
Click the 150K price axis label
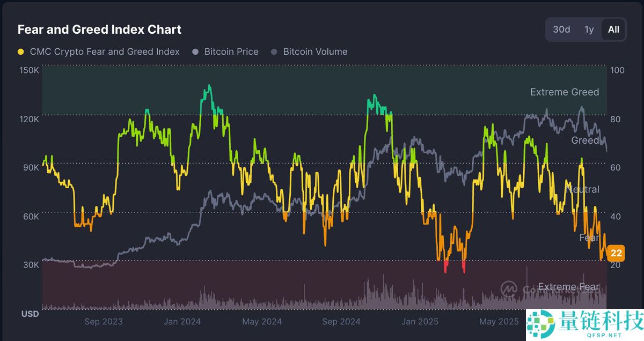pos(29,70)
